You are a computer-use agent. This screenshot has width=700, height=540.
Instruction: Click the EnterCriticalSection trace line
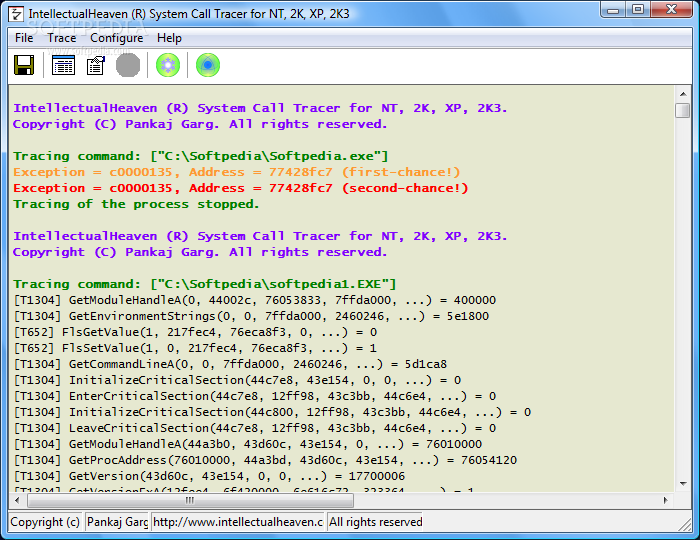pyautogui.click(x=254, y=396)
